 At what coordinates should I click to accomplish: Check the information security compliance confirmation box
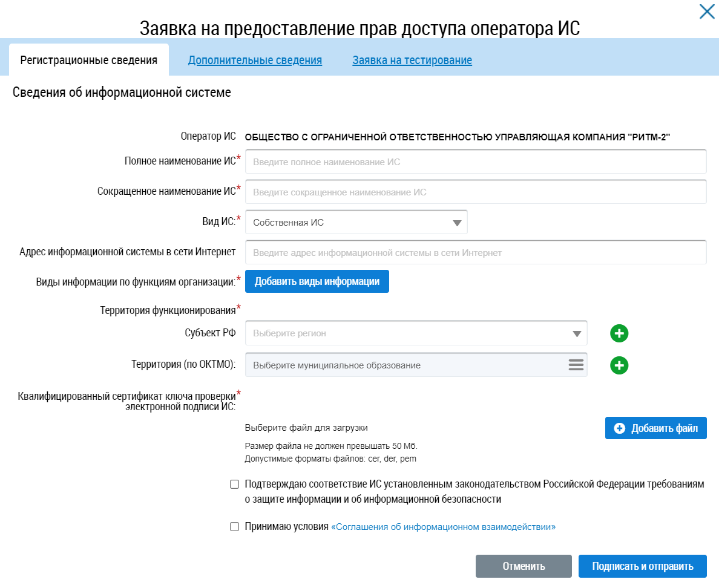[235, 485]
